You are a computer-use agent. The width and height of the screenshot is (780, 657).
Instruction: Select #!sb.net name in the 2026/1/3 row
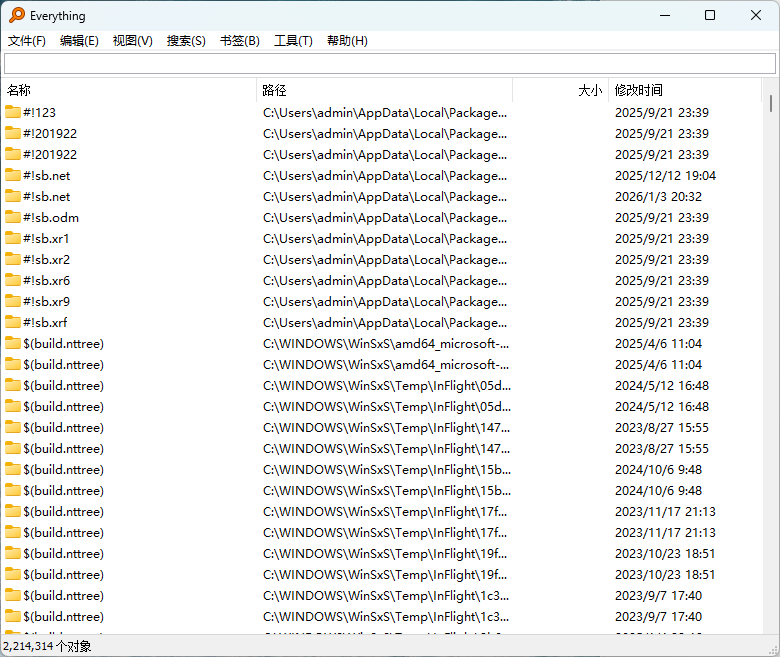(x=46, y=196)
